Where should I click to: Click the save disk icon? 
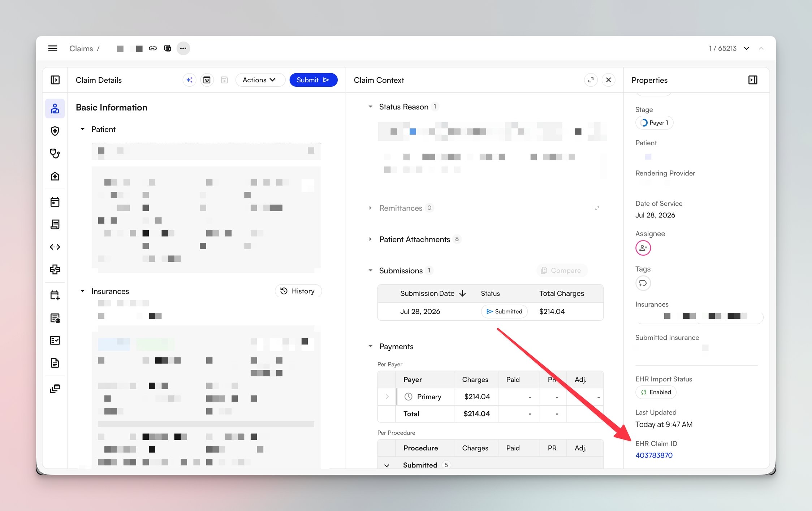coord(224,80)
